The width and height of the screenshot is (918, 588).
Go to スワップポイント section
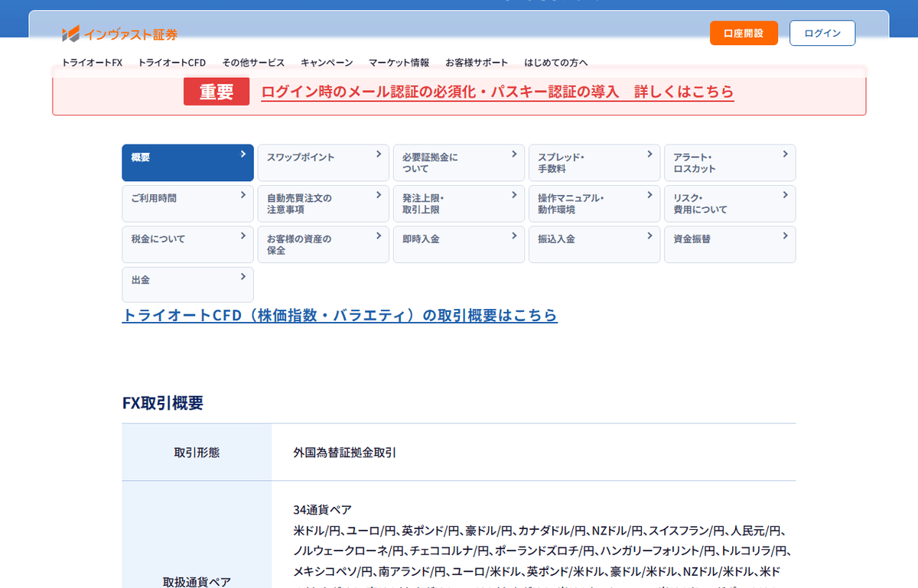point(323,163)
